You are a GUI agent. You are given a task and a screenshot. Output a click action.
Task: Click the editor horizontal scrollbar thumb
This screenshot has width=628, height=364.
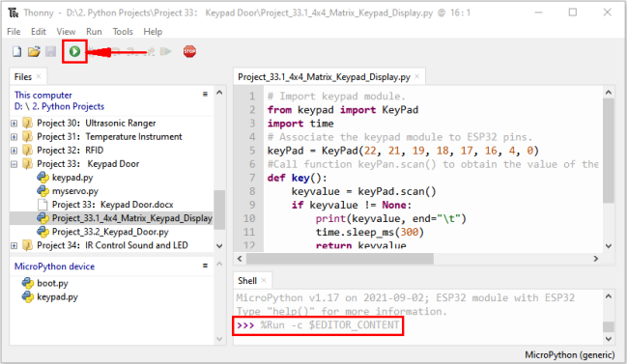click(x=340, y=259)
